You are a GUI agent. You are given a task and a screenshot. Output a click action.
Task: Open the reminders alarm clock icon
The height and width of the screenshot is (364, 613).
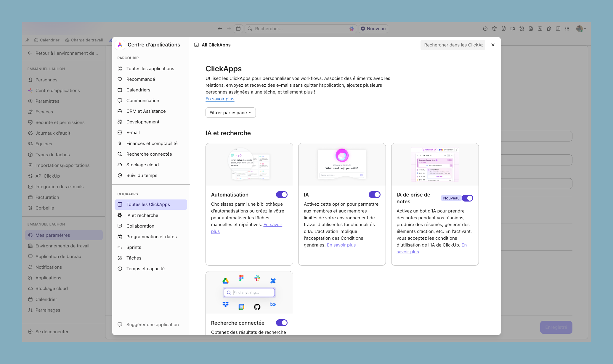(x=522, y=29)
